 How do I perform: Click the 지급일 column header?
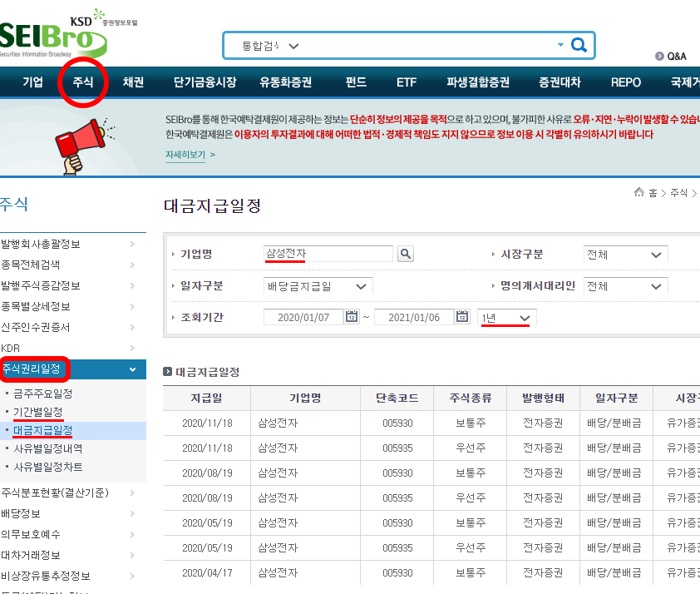207,398
